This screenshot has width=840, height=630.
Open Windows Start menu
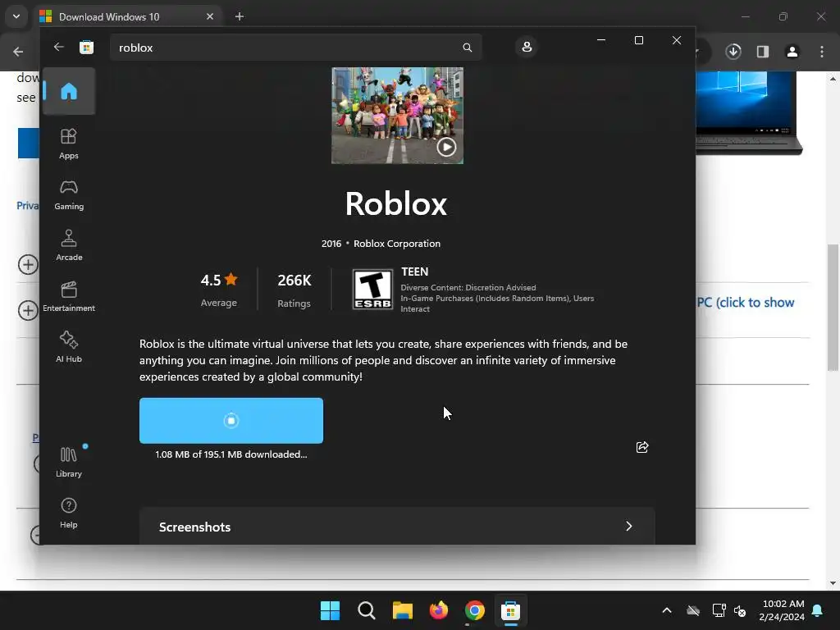click(330, 610)
